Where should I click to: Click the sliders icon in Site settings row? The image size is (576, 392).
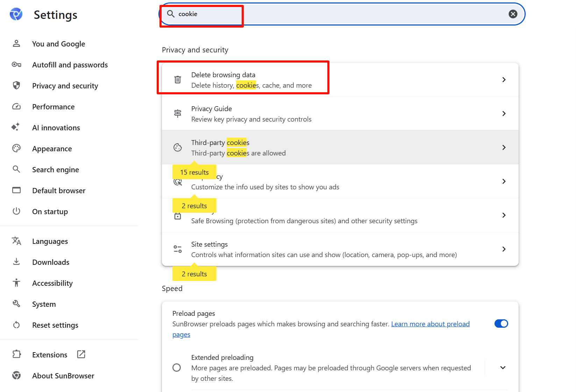click(x=178, y=249)
